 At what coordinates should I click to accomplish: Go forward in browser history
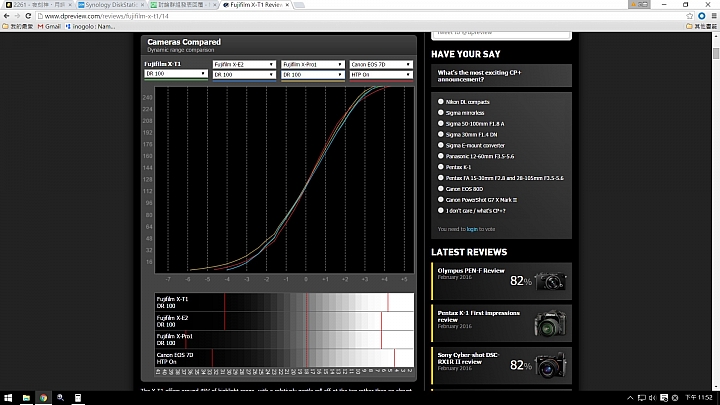[17, 16]
